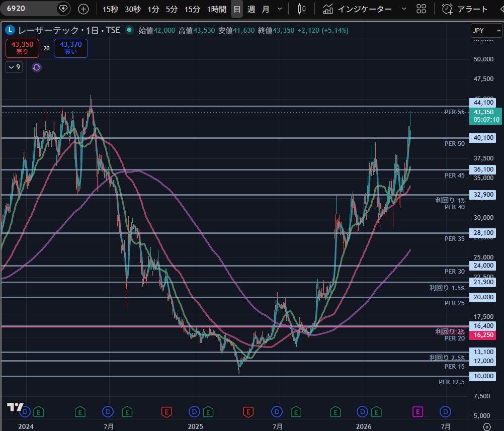Image resolution: width=504 pixels, height=431 pixels.
Task: Click the green market status dot
Action: coord(129,30)
